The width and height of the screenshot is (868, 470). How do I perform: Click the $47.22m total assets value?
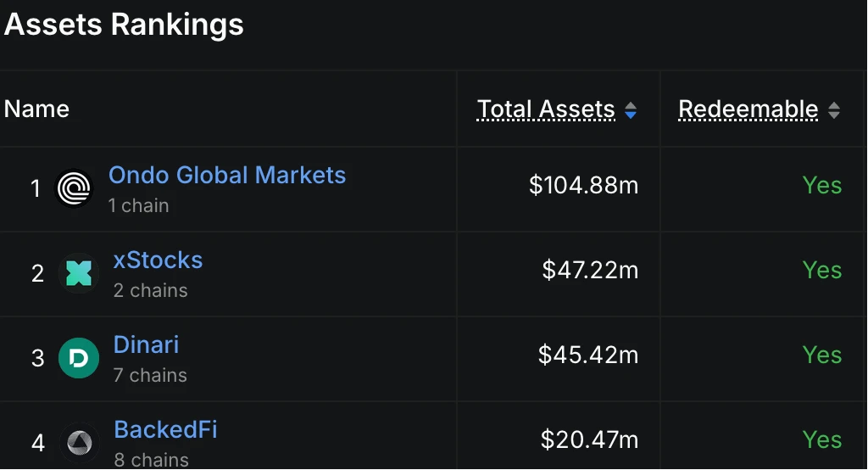click(x=590, y=271)
